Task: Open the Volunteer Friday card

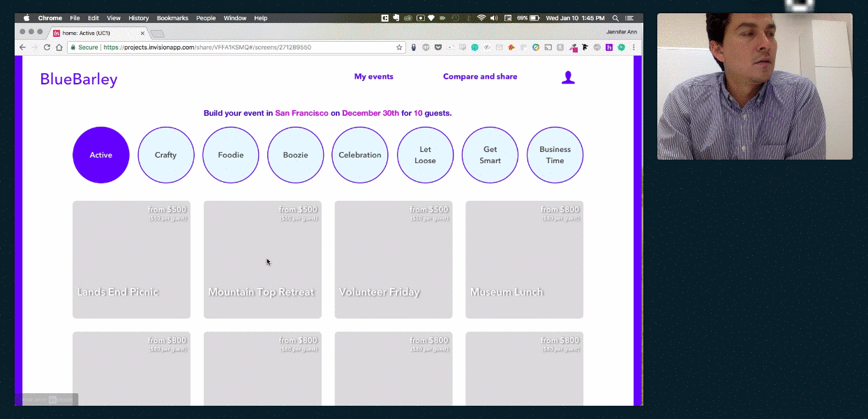Action: (x=394, y=259)
